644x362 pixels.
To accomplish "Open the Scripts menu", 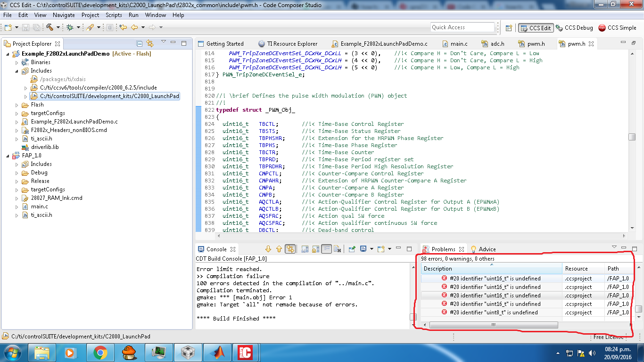I will click(x=114, y=15).
